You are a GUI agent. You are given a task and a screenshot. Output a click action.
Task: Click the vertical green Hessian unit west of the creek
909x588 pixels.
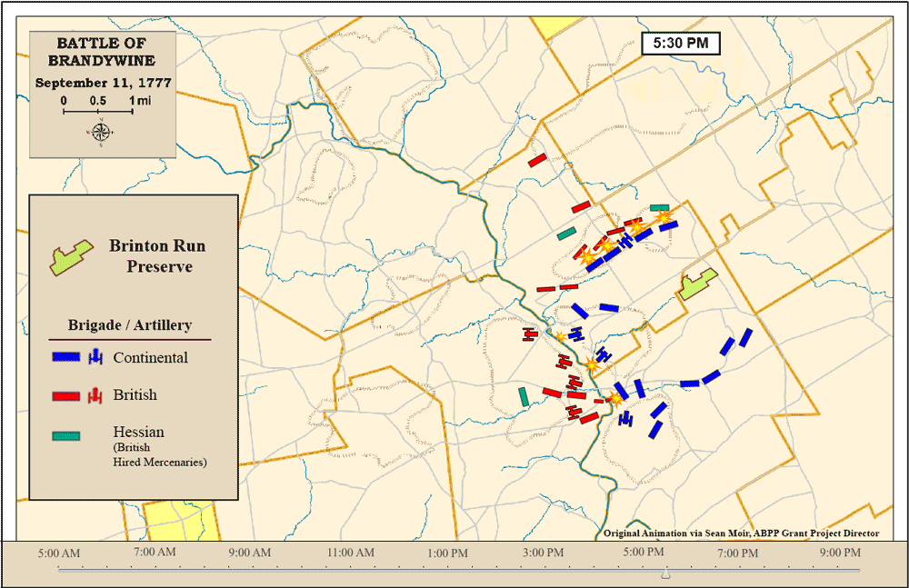524,396
